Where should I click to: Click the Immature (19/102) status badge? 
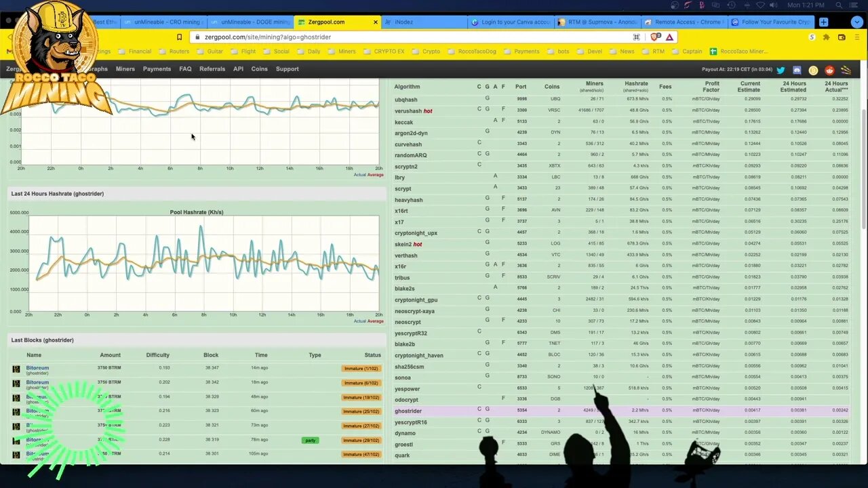coord(361,397)
